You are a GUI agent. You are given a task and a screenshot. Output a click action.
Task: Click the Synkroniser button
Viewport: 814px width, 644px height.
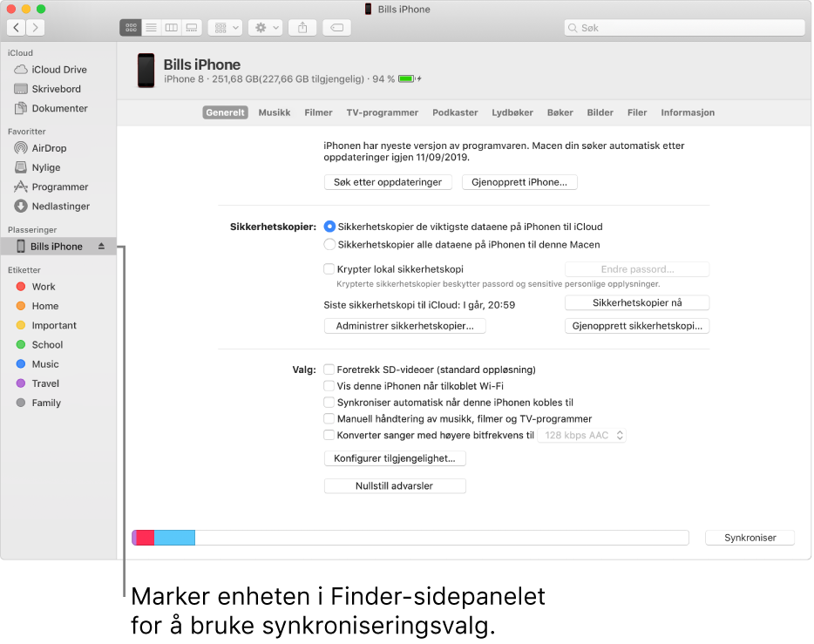coord(750,538)
